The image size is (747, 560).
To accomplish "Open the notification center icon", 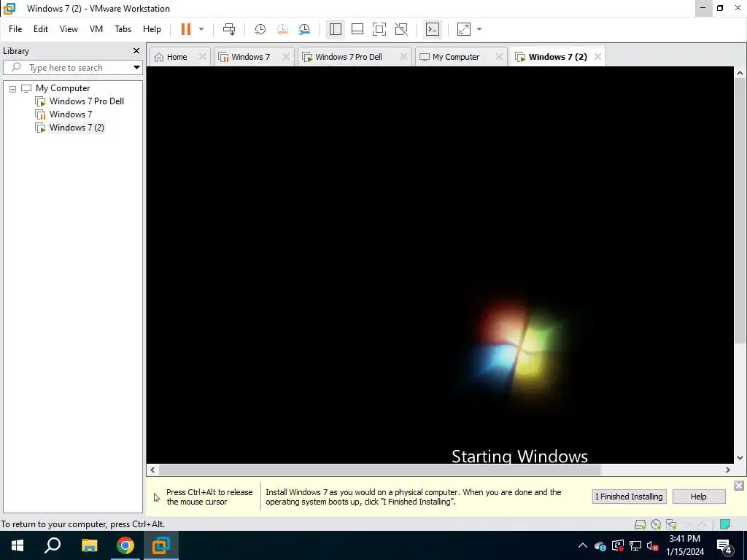I will pos(724,546).
